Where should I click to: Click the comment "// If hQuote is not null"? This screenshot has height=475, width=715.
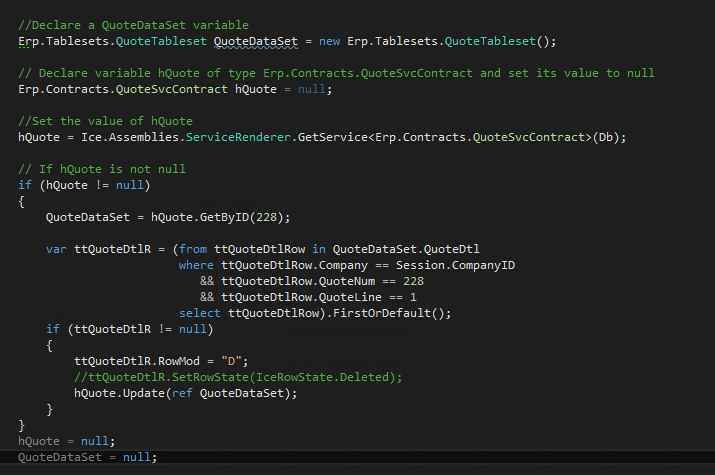pos(102,169)
